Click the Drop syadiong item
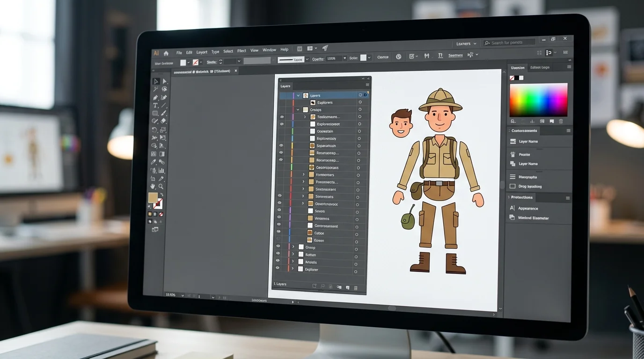 [530, 187]
